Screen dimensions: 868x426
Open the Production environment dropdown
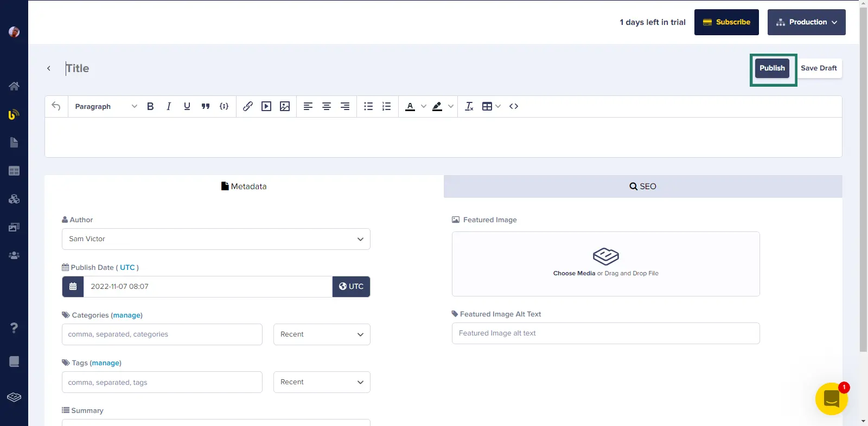[x=806, y=22]
